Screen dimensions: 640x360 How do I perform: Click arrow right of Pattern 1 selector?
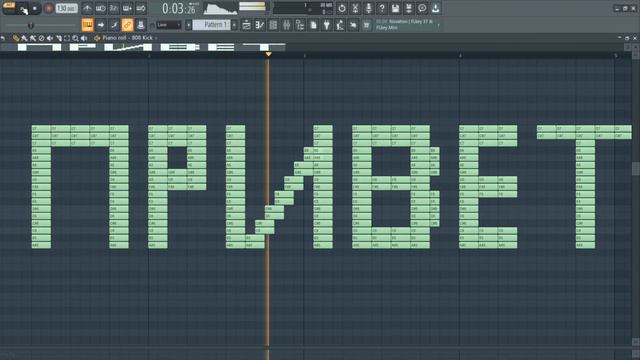(234, 25)
